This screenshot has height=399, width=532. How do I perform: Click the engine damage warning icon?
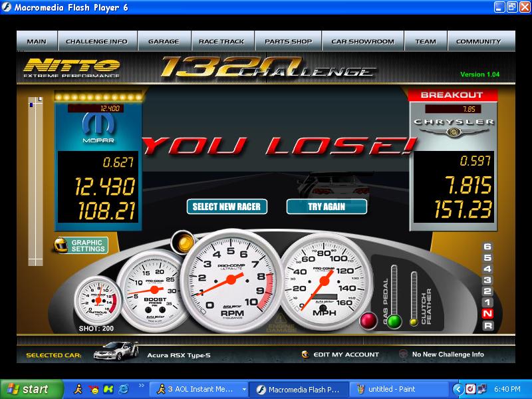click(x=281, y=323)
